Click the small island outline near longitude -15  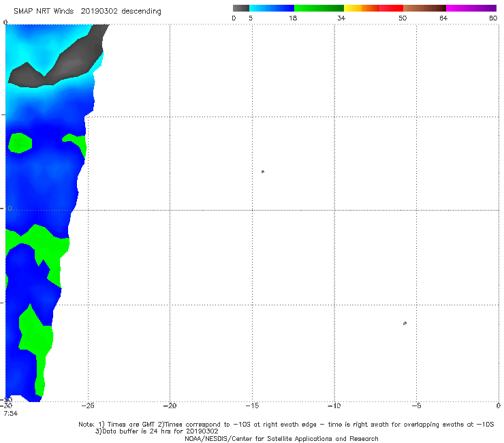point(263,172)
